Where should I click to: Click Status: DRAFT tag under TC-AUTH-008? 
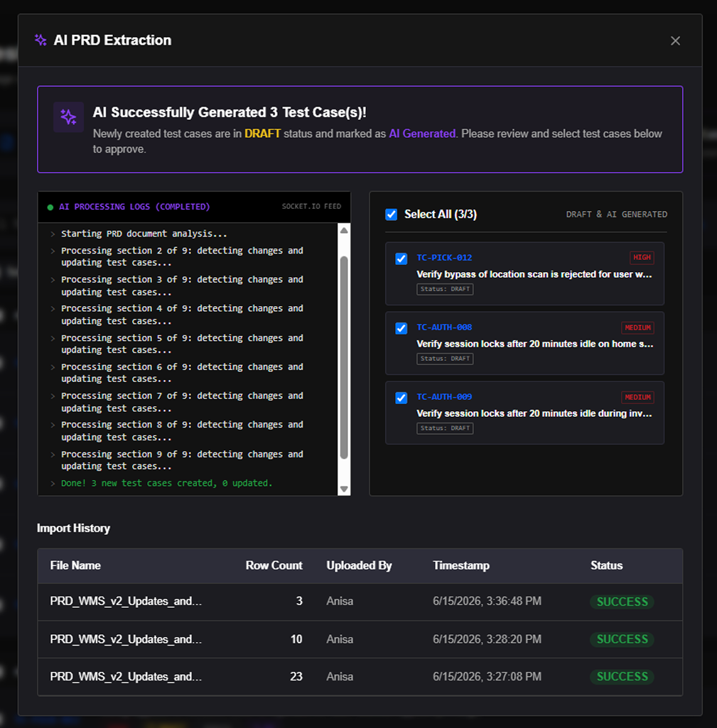point(445,359)
